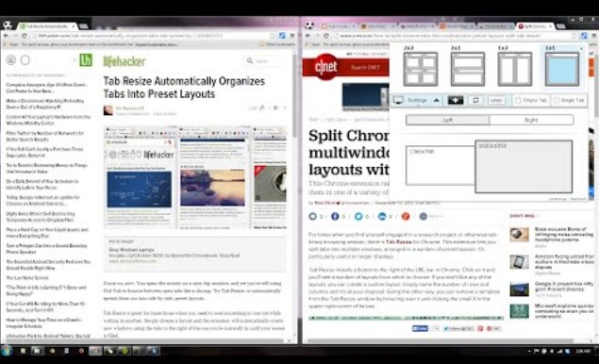Click the comments icon under CNET article
Screen dimensions: 599x364
click(312, 217)
